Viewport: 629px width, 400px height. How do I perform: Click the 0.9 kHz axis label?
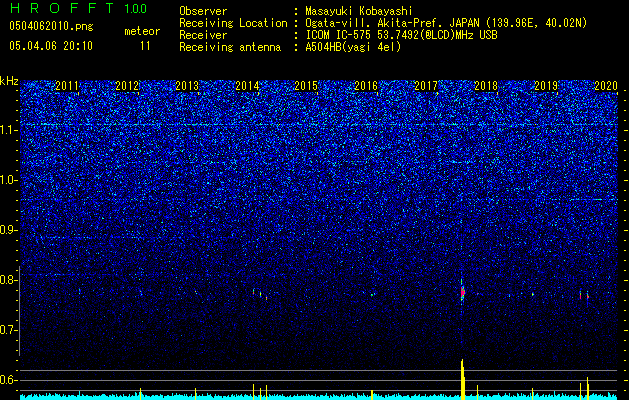[9, 230]
